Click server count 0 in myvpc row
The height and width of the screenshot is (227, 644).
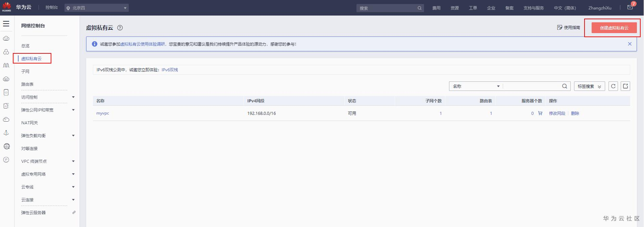coord(532,113)
